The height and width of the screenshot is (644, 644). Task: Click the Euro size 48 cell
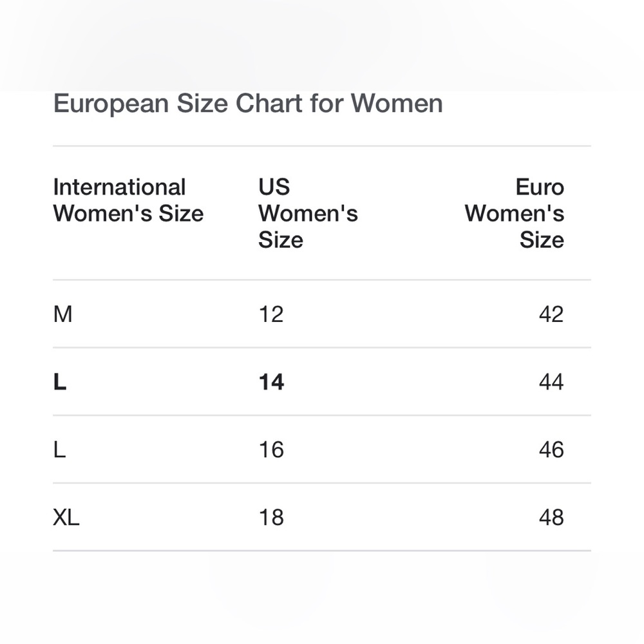(551, 518)
